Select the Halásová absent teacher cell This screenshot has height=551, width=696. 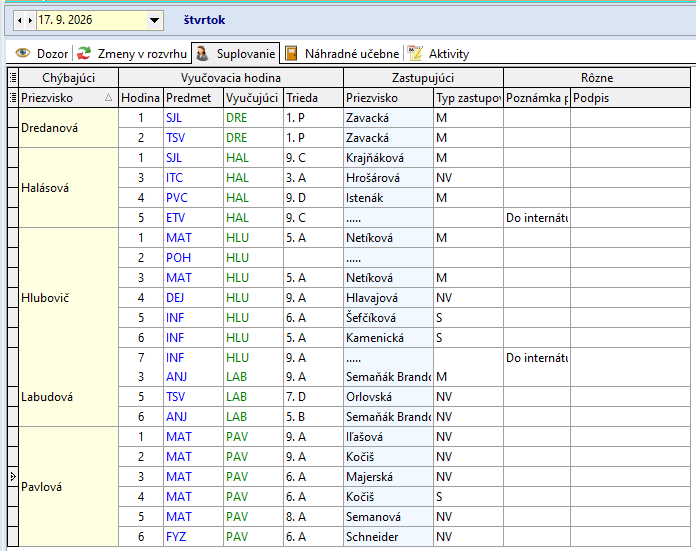pyautogui.click(x=68, y=188)
